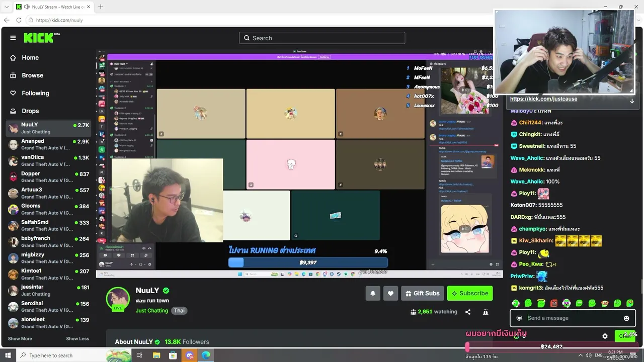Viewport: 644px width, 362px height.
Task: Click the share stream icon
Action: 468,312
